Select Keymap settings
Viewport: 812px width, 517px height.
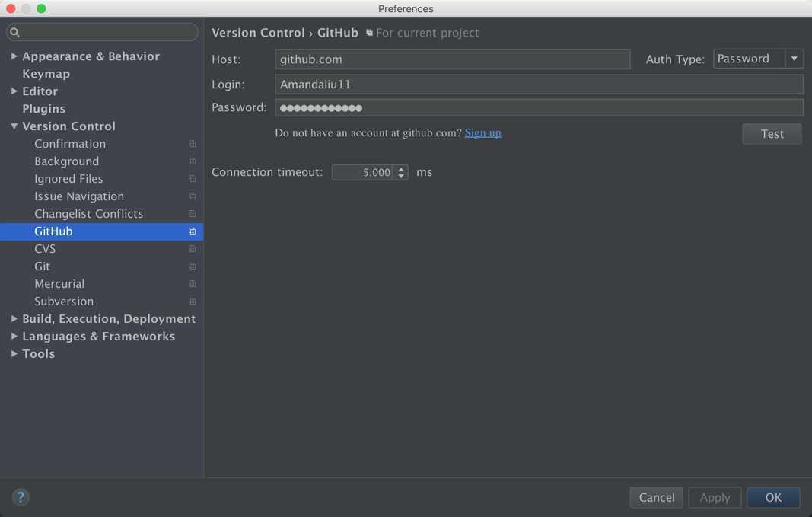[x=46, y=74]
